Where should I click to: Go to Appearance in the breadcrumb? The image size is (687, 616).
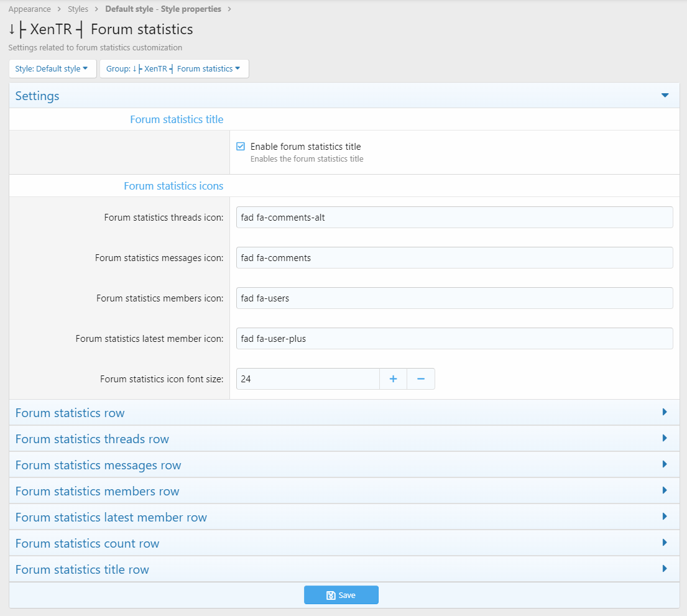click(x=29, y=9)
